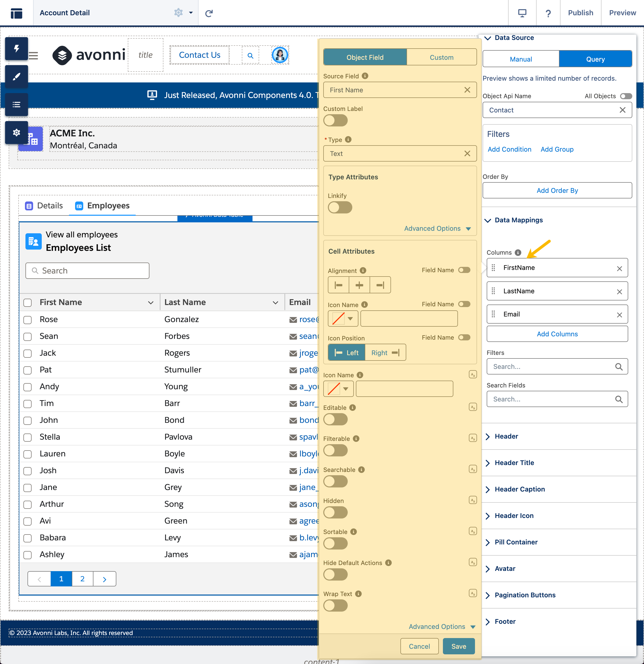Click the lightning bolt sidebar icon

16,48
